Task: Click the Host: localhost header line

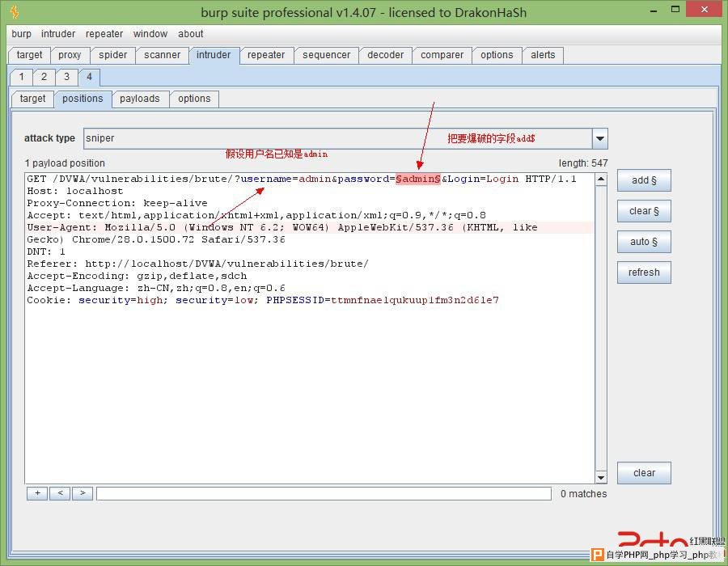Action: (x=75, y=191)
